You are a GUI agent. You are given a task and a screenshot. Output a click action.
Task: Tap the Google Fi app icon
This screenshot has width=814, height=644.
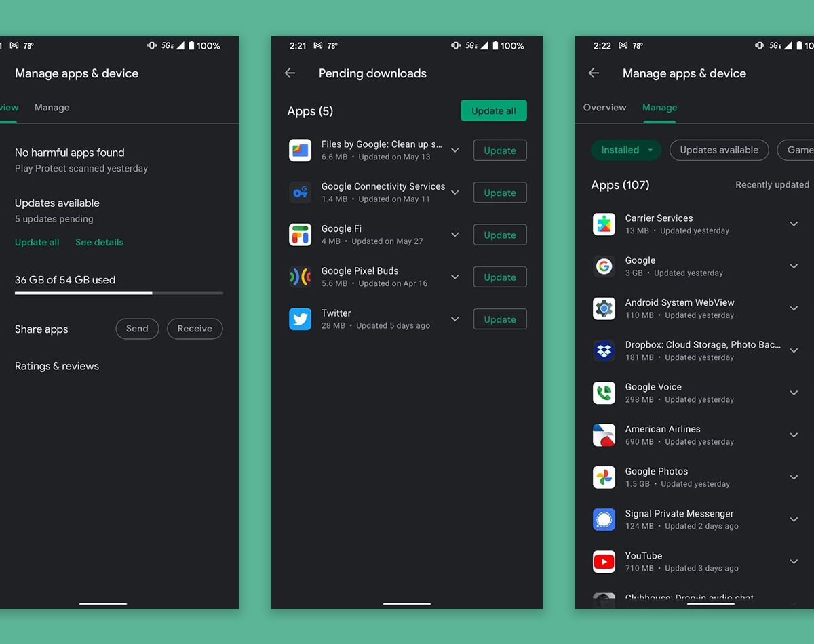pyautogui.click(x=300, y=235)
